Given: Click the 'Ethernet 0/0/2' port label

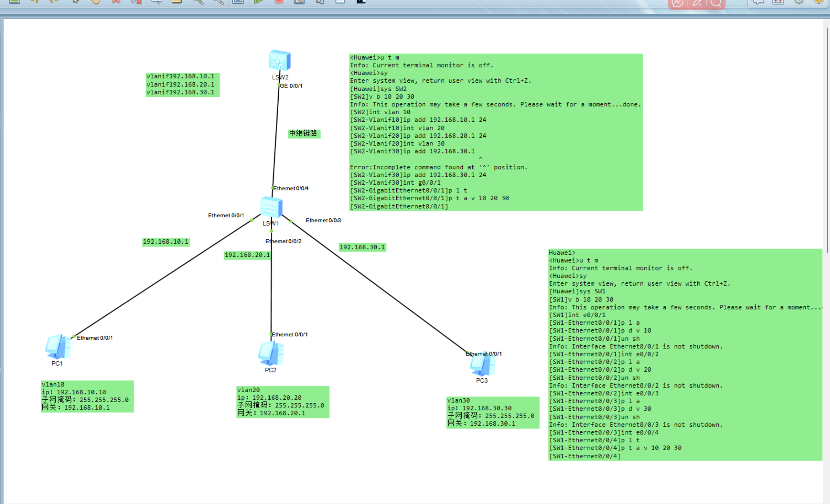Looking at the screenshot, I should 283,241.
